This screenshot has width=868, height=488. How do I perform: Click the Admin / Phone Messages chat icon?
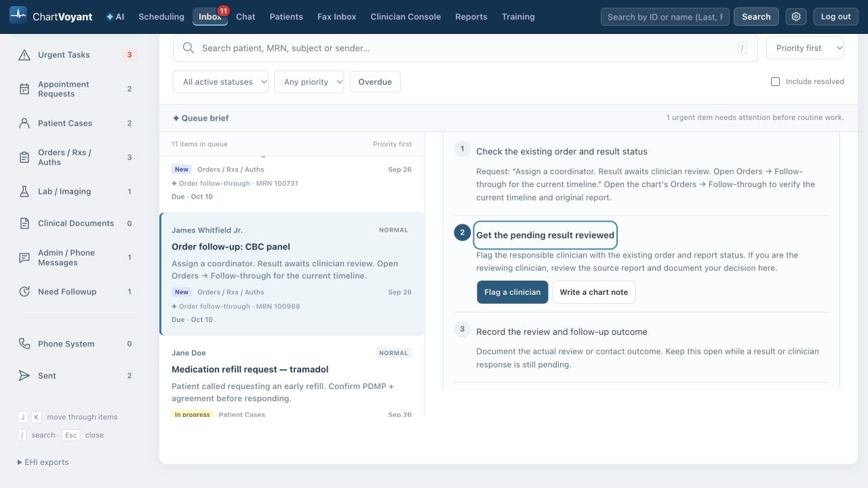pyautogui.click(x=24, y=258)
